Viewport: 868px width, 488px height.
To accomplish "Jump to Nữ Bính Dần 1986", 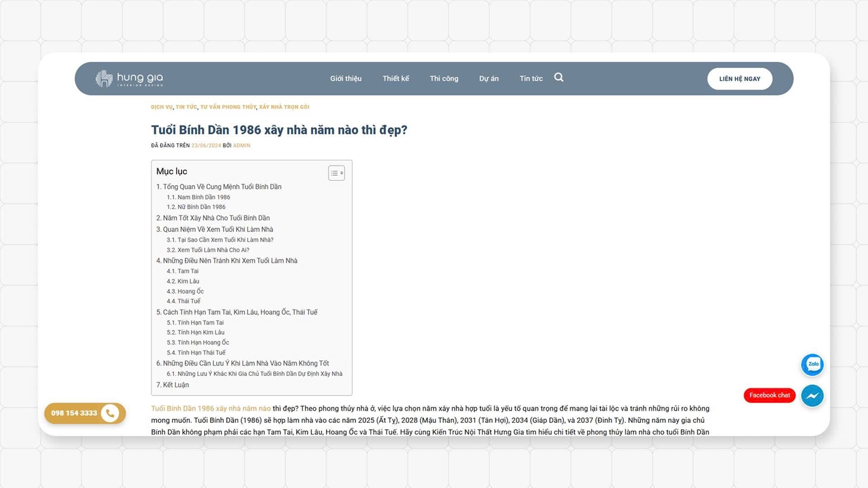I will (196, 207).
